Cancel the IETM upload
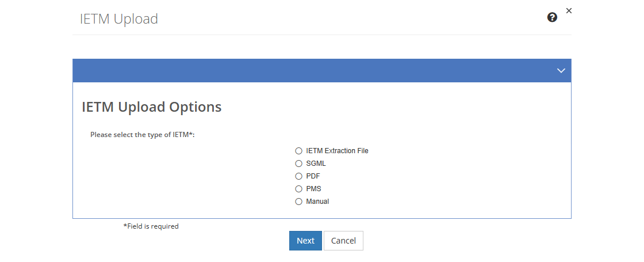 tap(343, 241)
